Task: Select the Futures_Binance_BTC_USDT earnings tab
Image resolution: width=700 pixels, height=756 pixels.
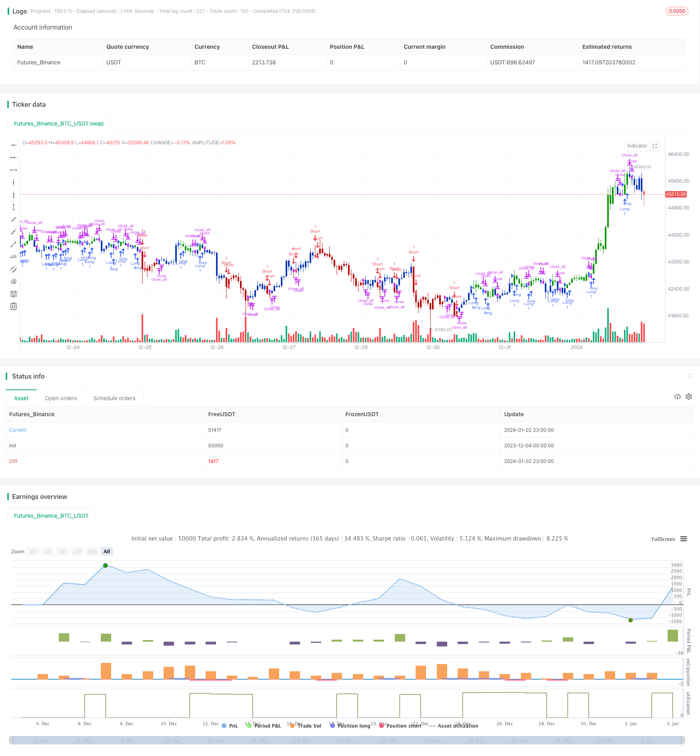Action: 52,516
